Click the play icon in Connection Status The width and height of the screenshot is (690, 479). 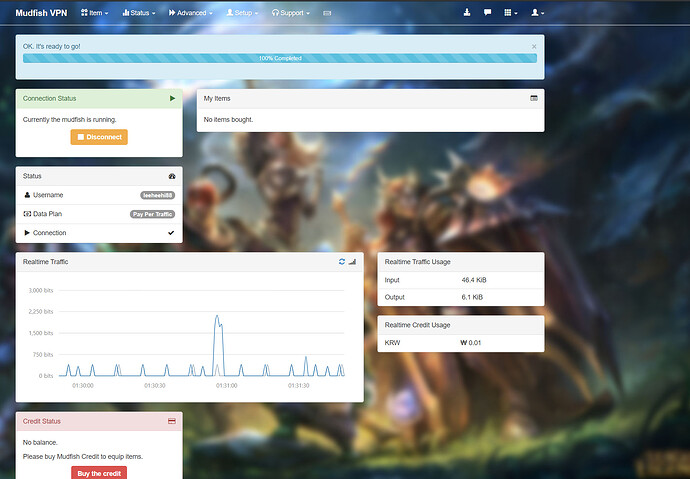[172, 99]
